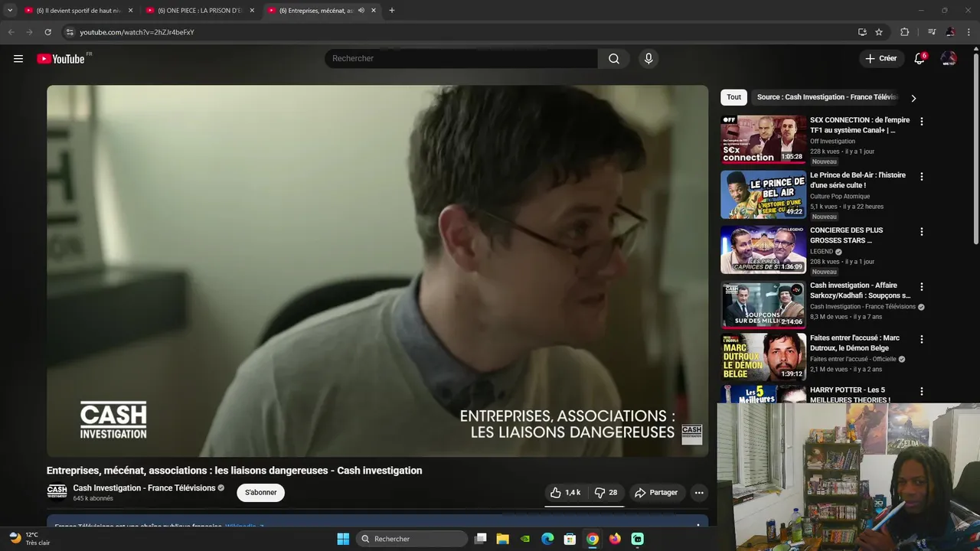Viewport: 980px width, 551px height.
Task: Open the tab search dropdown arrow
Action: point(10,11)
